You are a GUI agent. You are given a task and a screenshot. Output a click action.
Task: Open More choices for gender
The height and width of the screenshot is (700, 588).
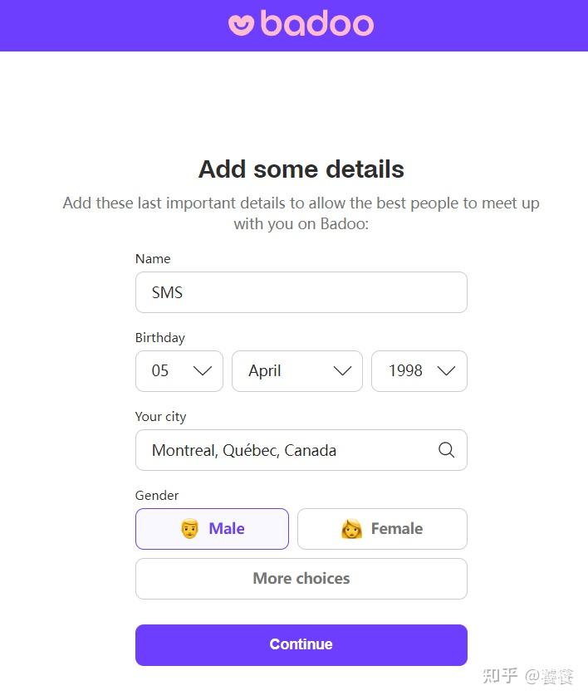point(301,579)
